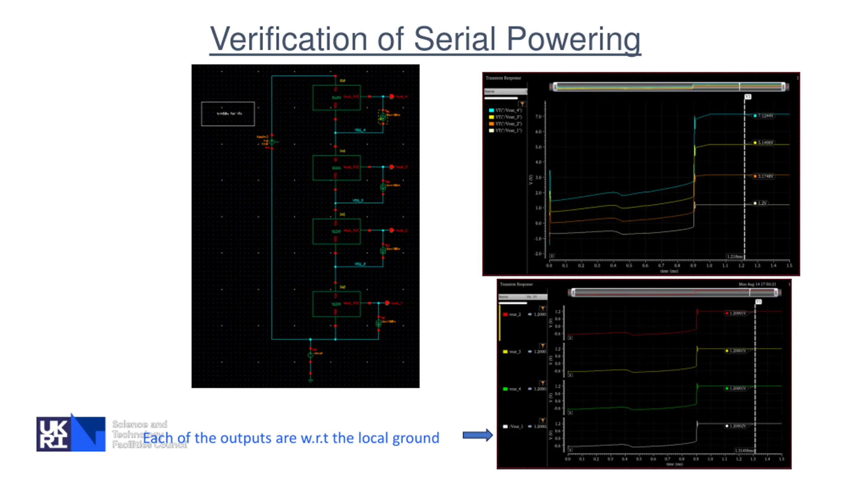Click the 1.31458ms marker time readout
Screen dimensions: 868x488
(x=744, y=451)
